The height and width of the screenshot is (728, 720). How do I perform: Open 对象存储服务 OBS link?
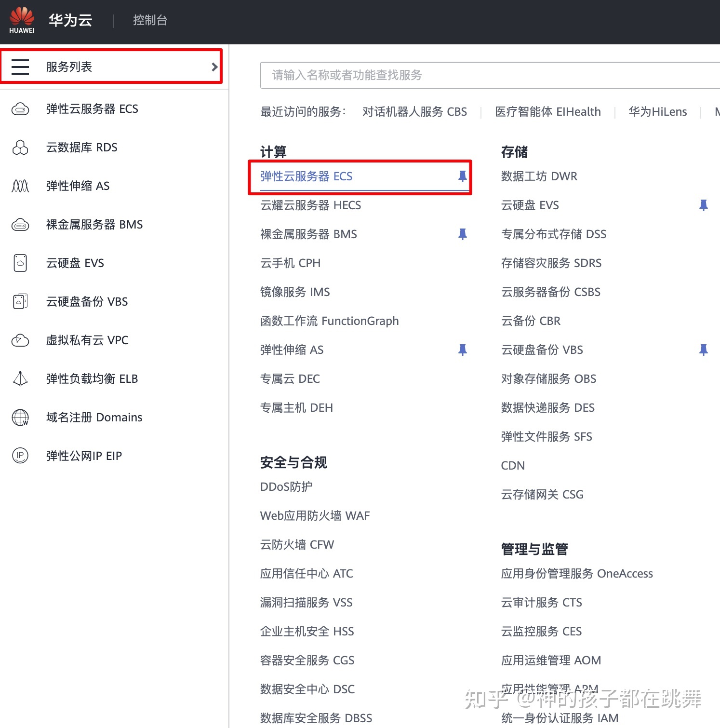click(x=549, y=379)
